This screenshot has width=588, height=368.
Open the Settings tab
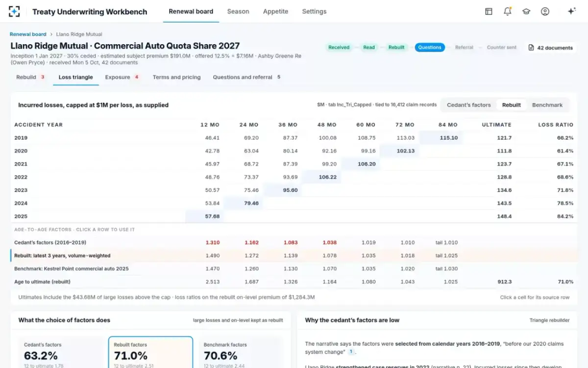tap(314, 11)
